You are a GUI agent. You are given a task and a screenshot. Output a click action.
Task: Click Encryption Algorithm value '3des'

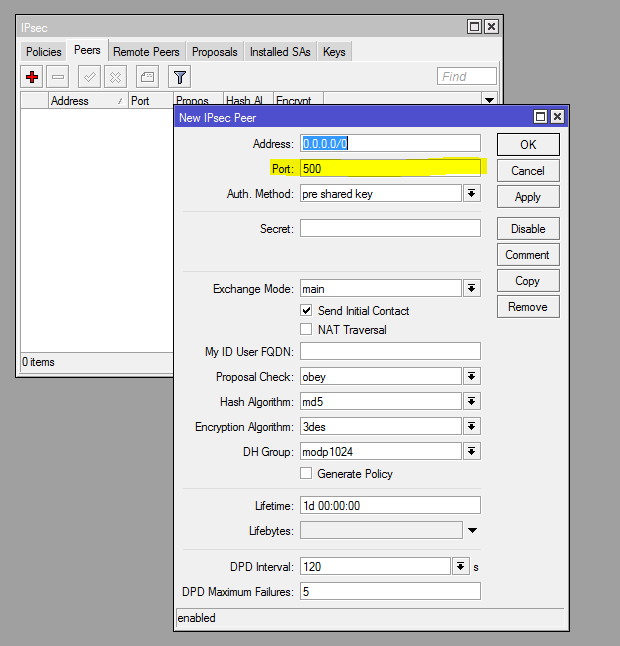(x=381, y=426)
